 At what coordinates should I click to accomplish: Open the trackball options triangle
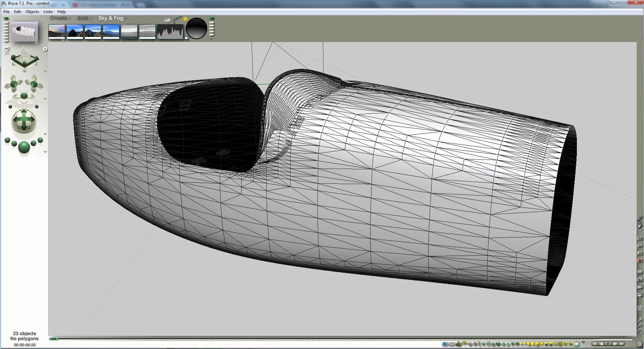45,134
